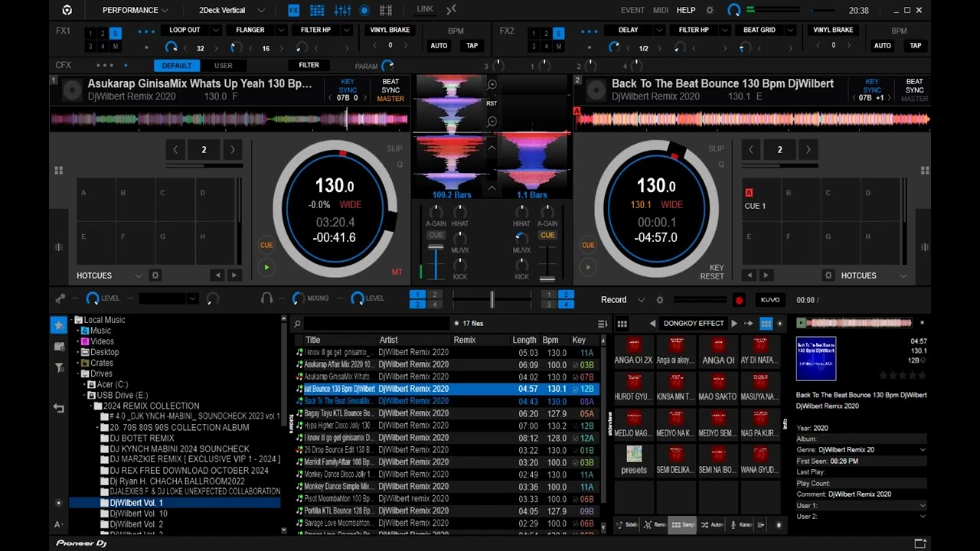Click the crossfader slider
980x551 pixels.
coord(492,299)
